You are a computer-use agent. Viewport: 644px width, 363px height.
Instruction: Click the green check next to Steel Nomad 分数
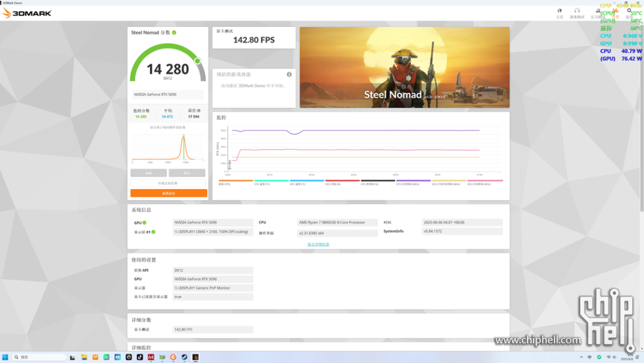(x=174, y=32)
